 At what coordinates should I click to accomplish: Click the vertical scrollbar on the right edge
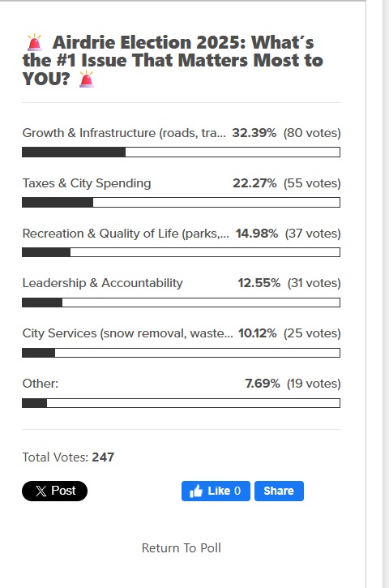coord(386,294)
